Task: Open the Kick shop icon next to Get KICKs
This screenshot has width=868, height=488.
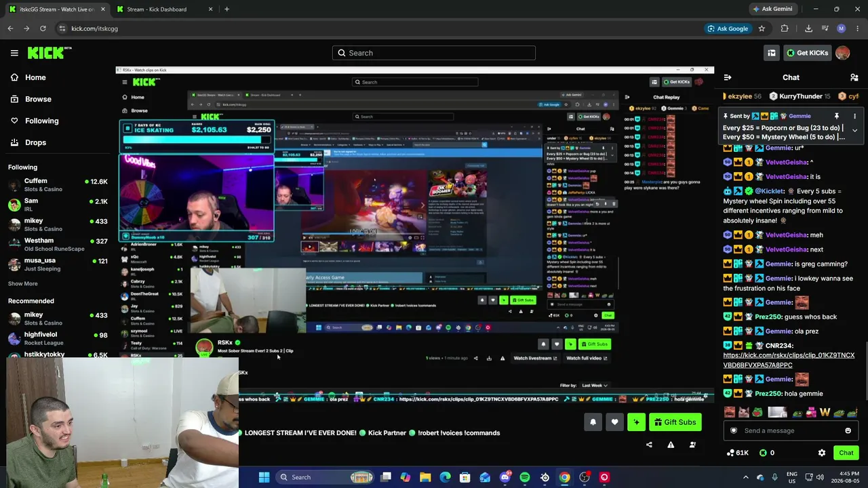Action: (772, 53)
